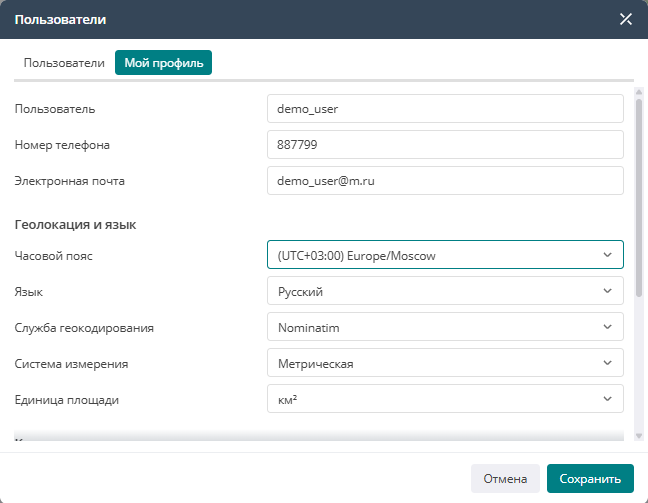Click the Отмена button
Viewport: 648px width, 503px height.
tap(505, 479)
